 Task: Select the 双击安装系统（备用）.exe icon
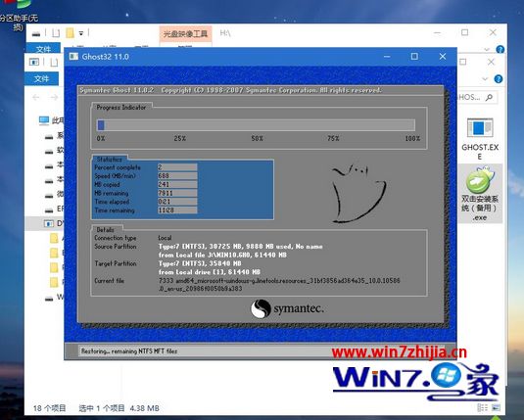[x=480, y=193]
